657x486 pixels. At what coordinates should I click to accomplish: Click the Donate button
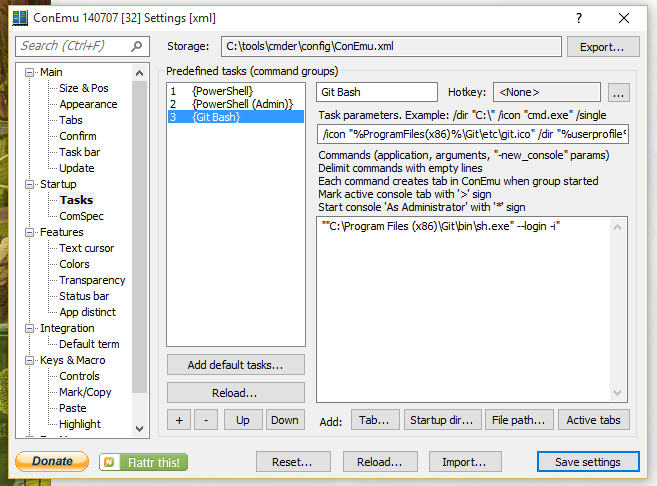52,461
